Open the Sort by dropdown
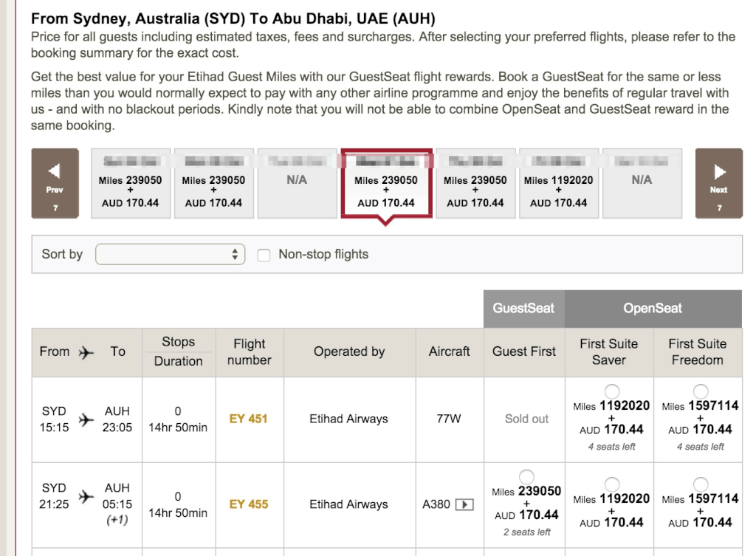This screenshot has height=556, width=756. pos(171,254)
